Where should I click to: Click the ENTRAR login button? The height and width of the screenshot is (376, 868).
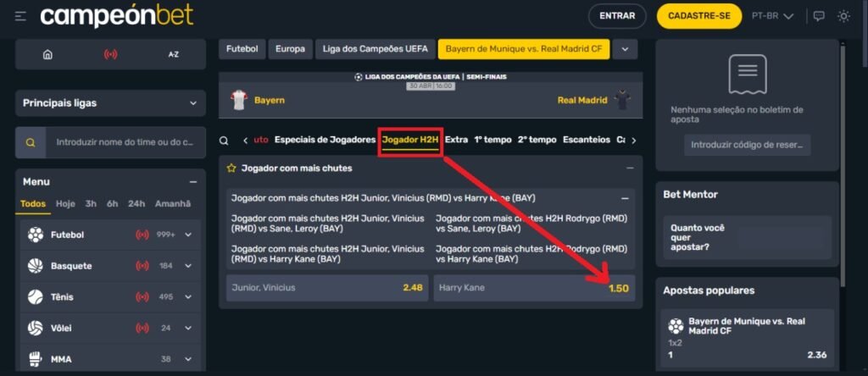pos(617,16)
